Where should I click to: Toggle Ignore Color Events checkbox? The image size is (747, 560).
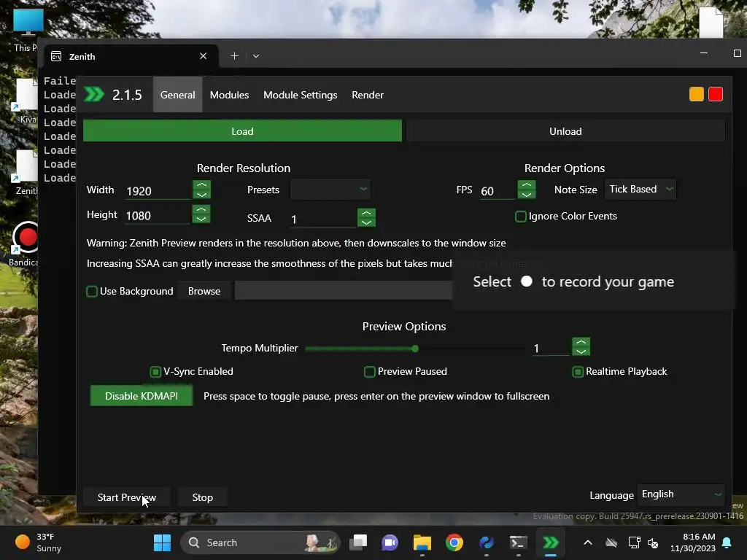click(x=521, y=216)
